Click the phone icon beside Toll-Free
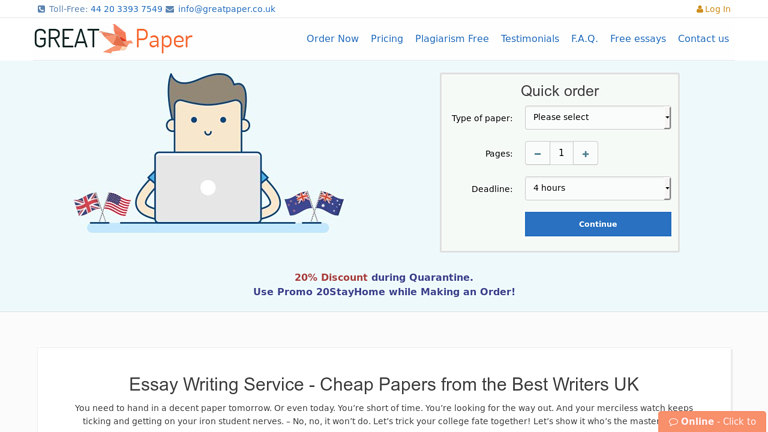Screen dimensions: 768x432 pos(41,9)
